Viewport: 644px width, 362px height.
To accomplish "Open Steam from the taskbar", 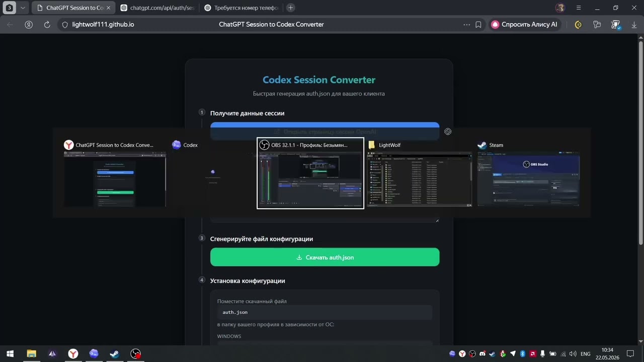I will click(x=115, y=354).
